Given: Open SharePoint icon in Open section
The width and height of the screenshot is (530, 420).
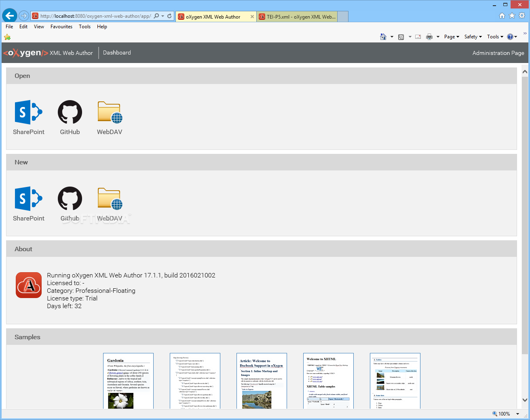Looking at the screenshot, I should 29,112.
